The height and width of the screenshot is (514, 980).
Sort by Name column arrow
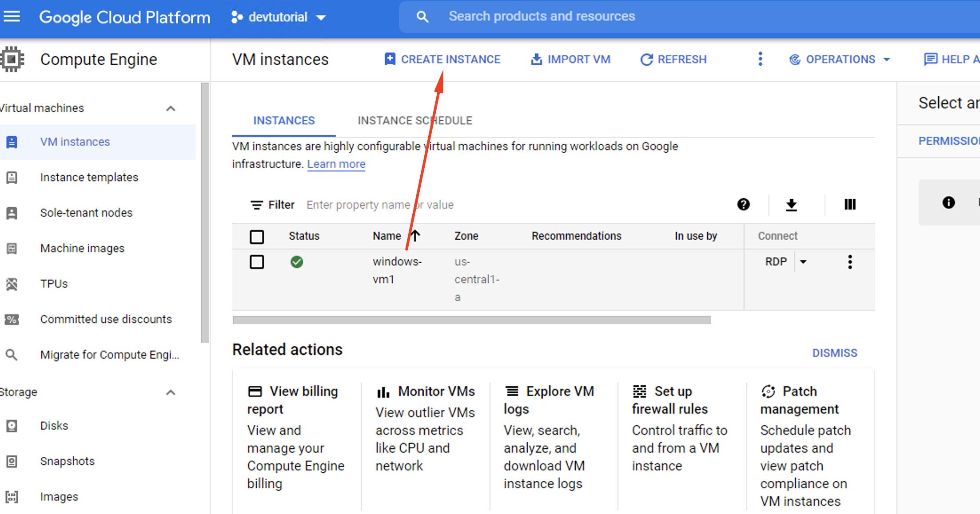click(x=415, y=236)
